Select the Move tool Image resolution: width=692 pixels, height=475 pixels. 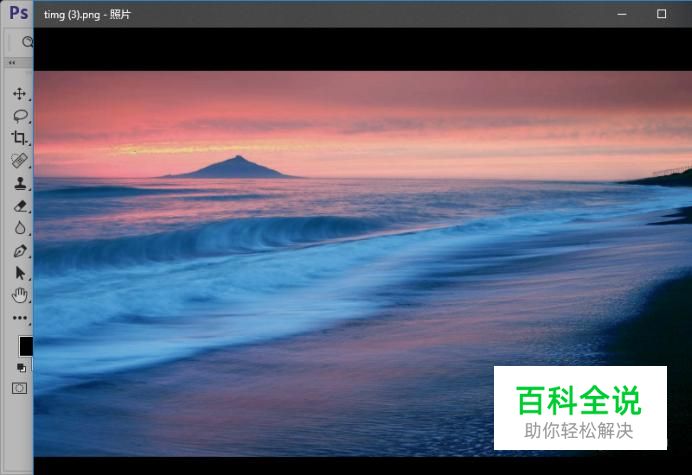(19, 94)
